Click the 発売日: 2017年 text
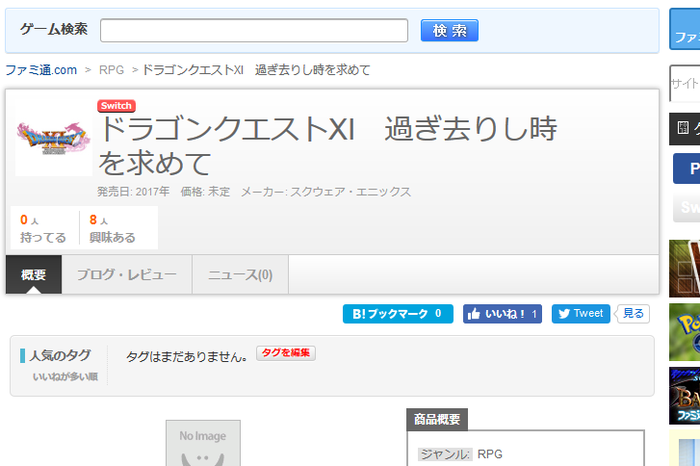Image resolution: width=700 pixels, height=466 pixels. [x=133, y=192]
